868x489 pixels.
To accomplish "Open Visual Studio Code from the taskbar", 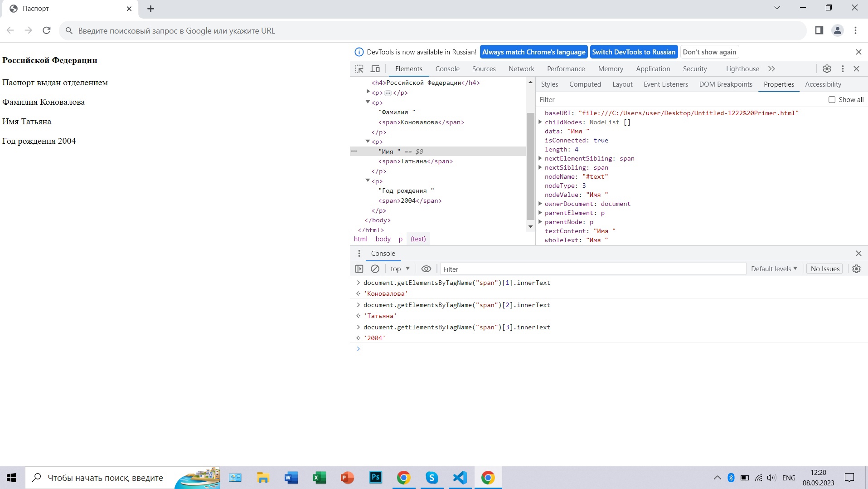I will (x=460, y=478).
